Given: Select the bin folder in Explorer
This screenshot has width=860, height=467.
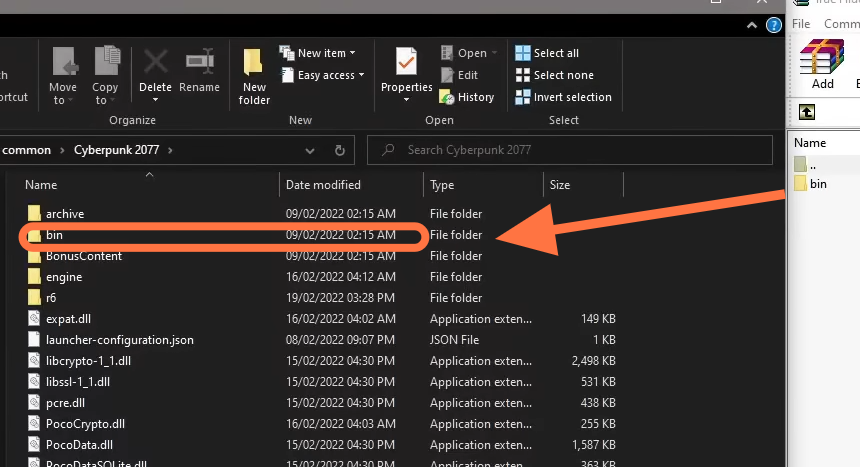Looking at the screenshot, I should pyautogui.click(x=54, y=235).
